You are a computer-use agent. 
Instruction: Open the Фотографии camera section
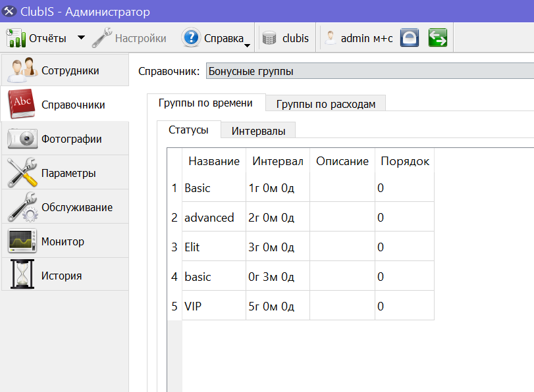65,139
